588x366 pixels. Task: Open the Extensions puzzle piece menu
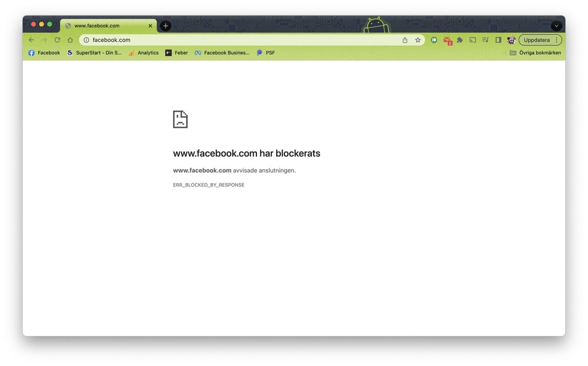pos(460,40)
